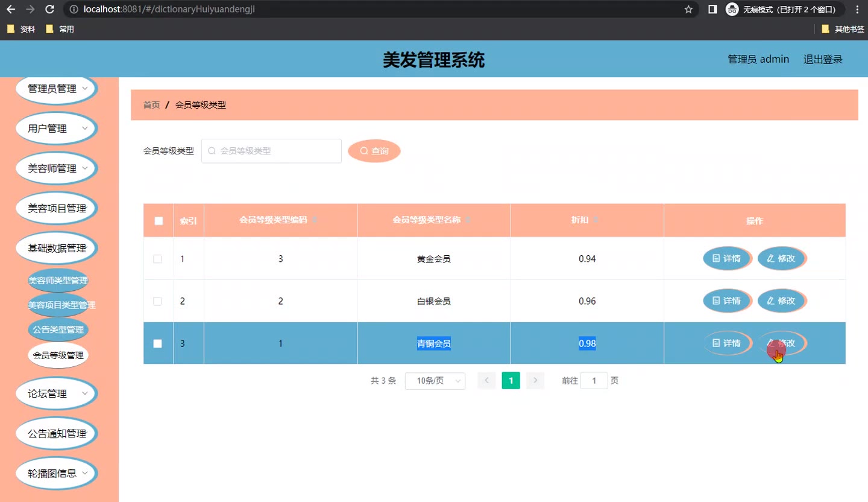Viewport: 868px width, 502px height.
Task: Expand the 论坛管理 sidebar menu
Action: pos(57,393)
